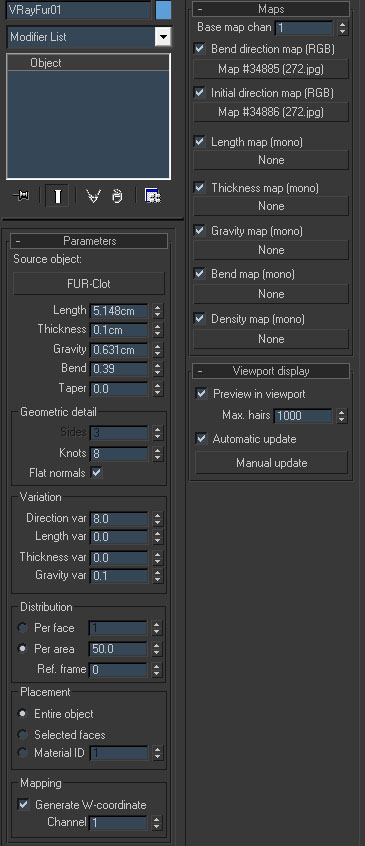
Task: Open the Modifier List dropdown
Action: (x=163, y=37)
